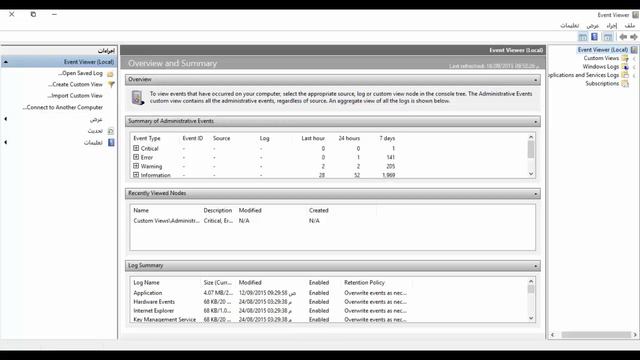Click the Event Viewer (Local) tree root icon
This screenshot has width=640, height=360.
pos(634,50)
